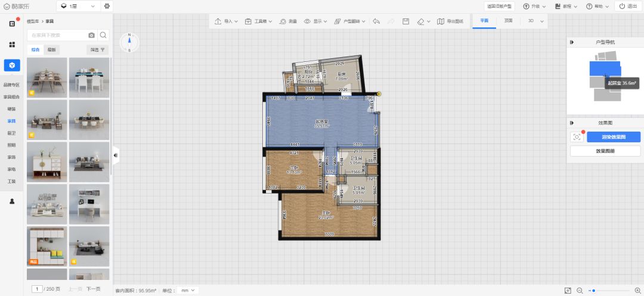Open the floor plan panel icon with red dot
Image resolution: width=644 pixels, height=296 pixels.
coord(12,24)
